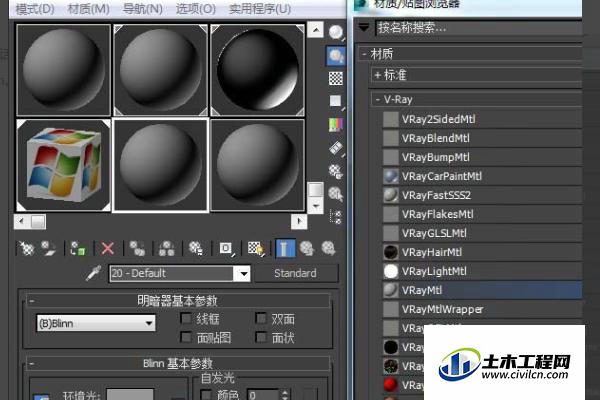Pick material with the eyedropper icon

[93, 273]
